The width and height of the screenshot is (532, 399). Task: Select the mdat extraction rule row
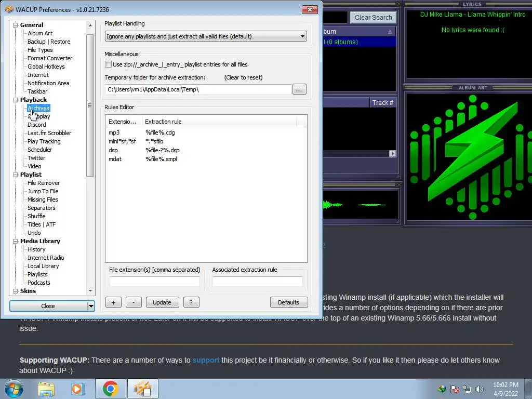coord(206,159)
